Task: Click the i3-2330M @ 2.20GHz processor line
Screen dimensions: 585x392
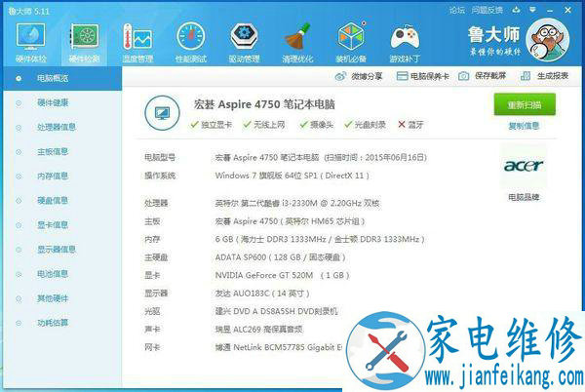Action: click(x=297, y=203)
